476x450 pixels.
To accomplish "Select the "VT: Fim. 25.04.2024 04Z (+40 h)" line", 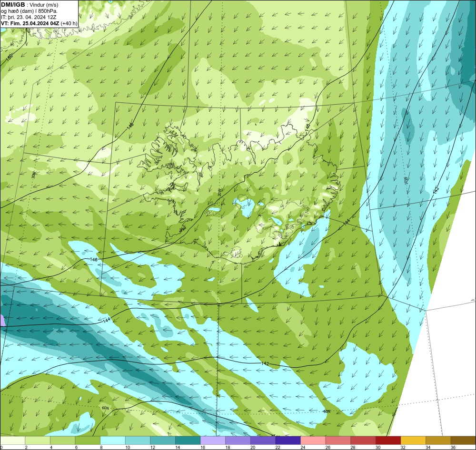I will 39,23.
